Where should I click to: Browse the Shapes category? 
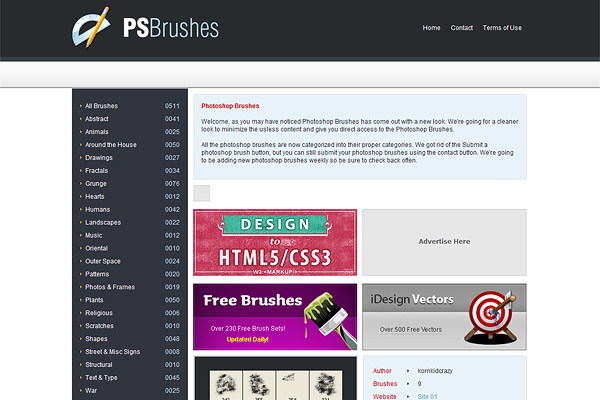click(x=96, y=339)
